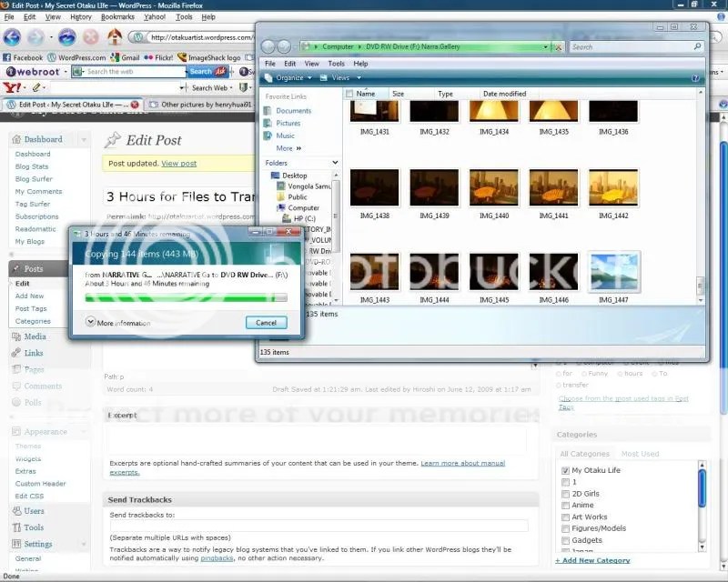This screenshot has width=728, height=582.
Task: Click the Send trackbacks to input field
Action: pos(318,526)
